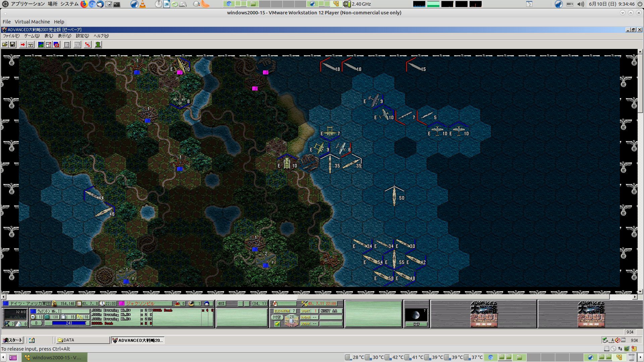Click the B button beside fuel bar
Image resolution: width=644 pixels, height=362 pixels.
[x=37, y=323]
